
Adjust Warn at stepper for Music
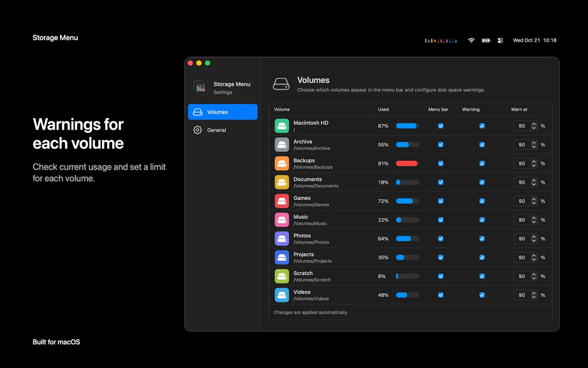click(x=534, y=220)
